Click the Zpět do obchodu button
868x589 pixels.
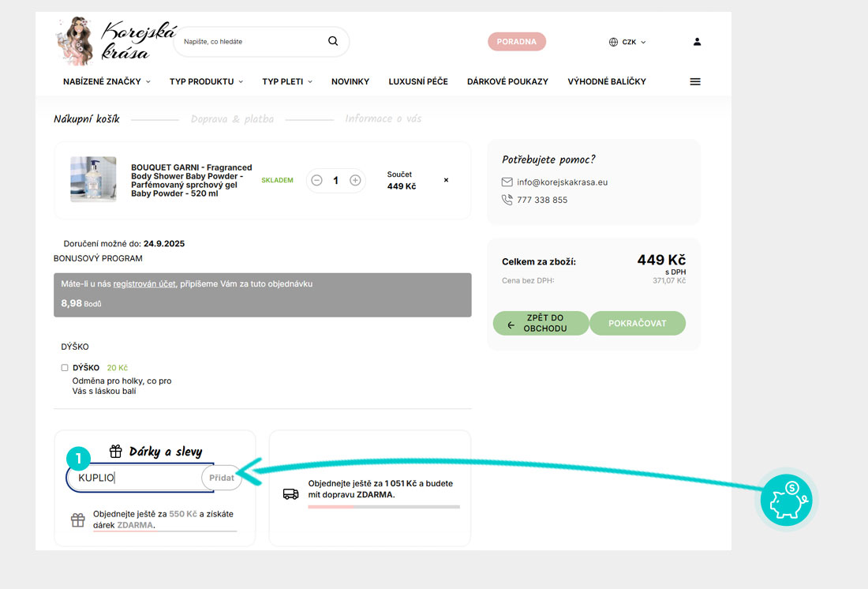pyautogui.click(x=541, y=323)
